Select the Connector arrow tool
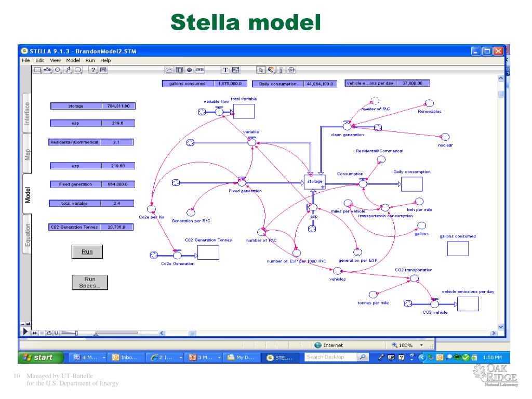The height and width of the screenshot is (399, 532). tap(68, 70)
